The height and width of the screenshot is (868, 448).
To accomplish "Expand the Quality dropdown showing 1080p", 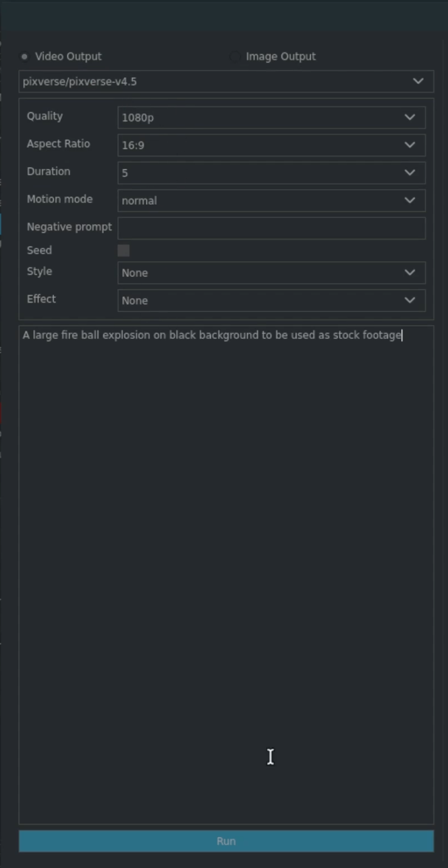I will click(x=271, y=117).
